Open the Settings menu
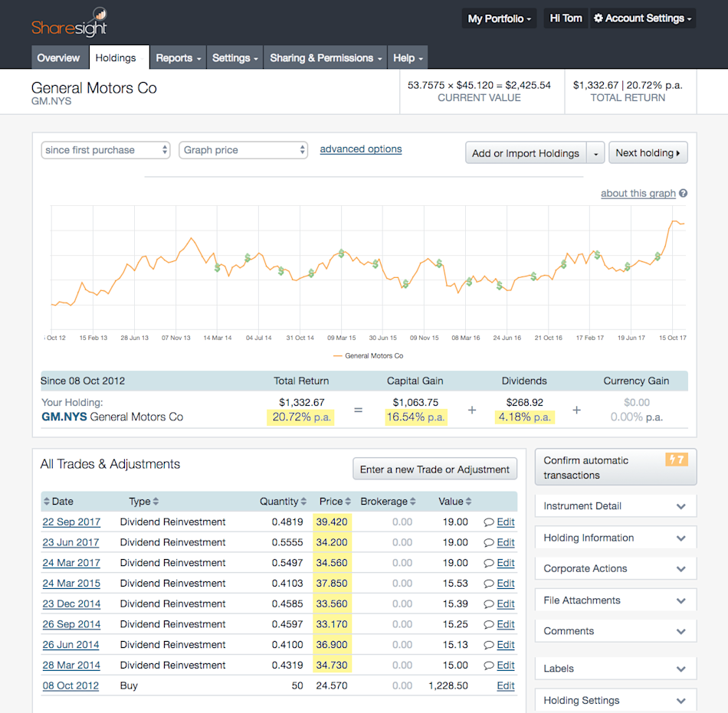 [x=234, y=57]
